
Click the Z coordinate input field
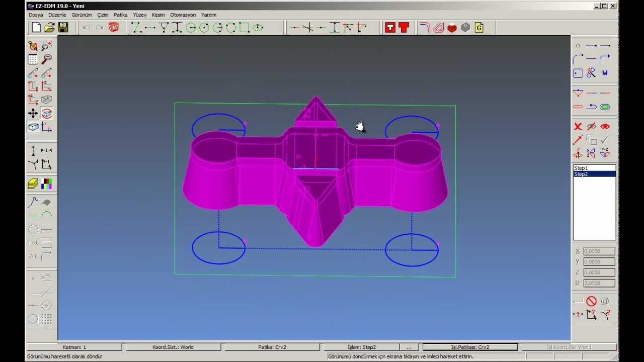pos(599,272)
